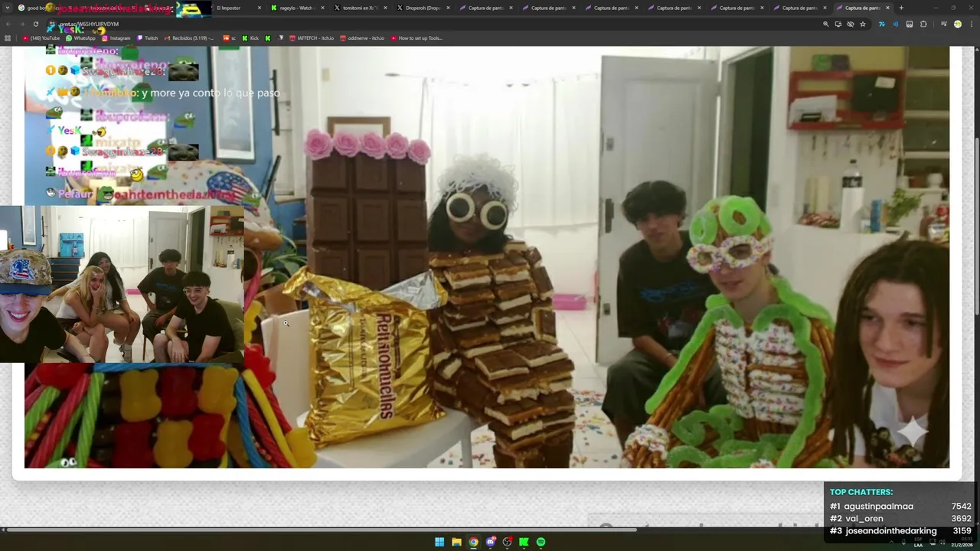Viewport: 980px width, 551px height.
Task: Open the Chrome extensions puzzle icon
Action: tap(923, 24)
